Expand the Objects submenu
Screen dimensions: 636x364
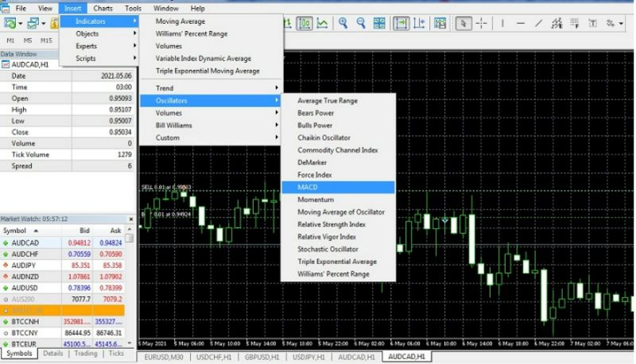coord(99,33)
